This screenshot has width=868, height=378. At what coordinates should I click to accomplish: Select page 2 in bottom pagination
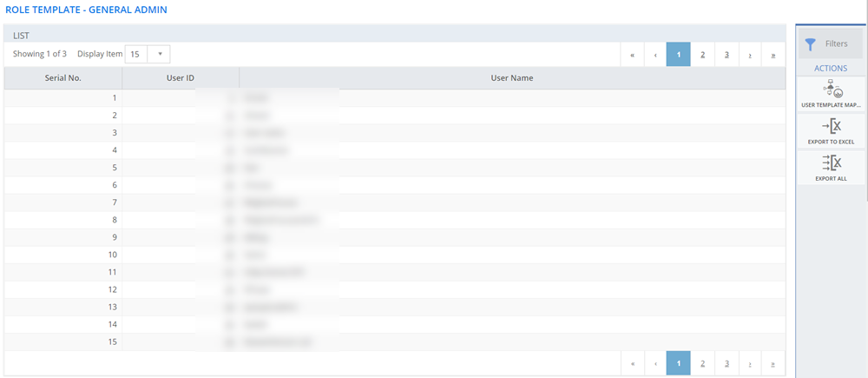pyautogui.click(x=702, y=363)
